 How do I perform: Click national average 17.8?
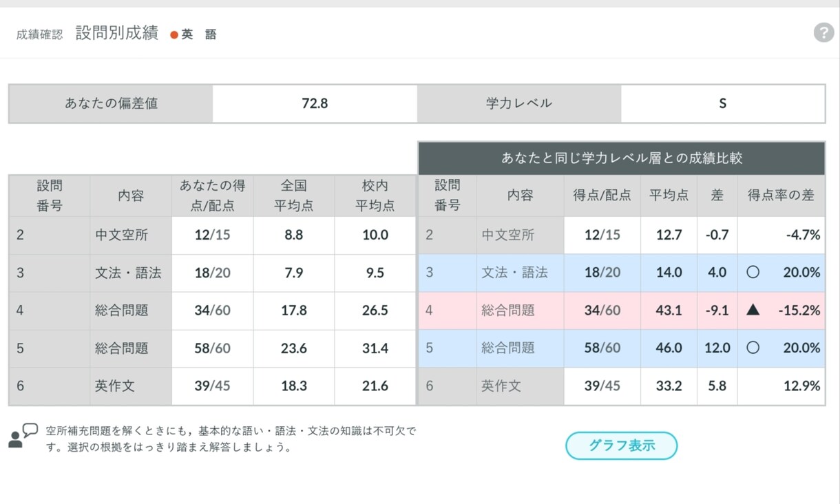[294, 311]
